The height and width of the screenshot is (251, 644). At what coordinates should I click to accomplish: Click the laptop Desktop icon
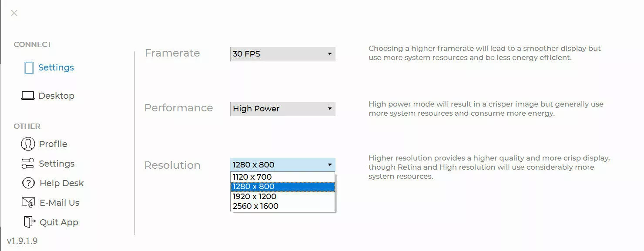click(28, 96)
